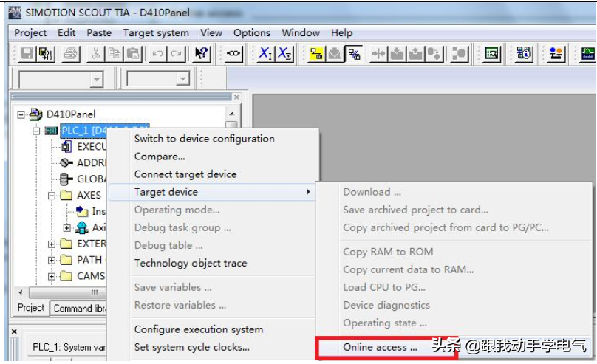
Task: Click the Save and compile icon
Action: pos(45,53)
